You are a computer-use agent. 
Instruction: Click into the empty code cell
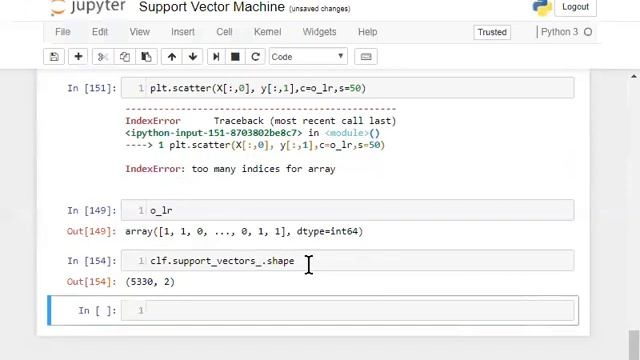click(x=347, y=311)
